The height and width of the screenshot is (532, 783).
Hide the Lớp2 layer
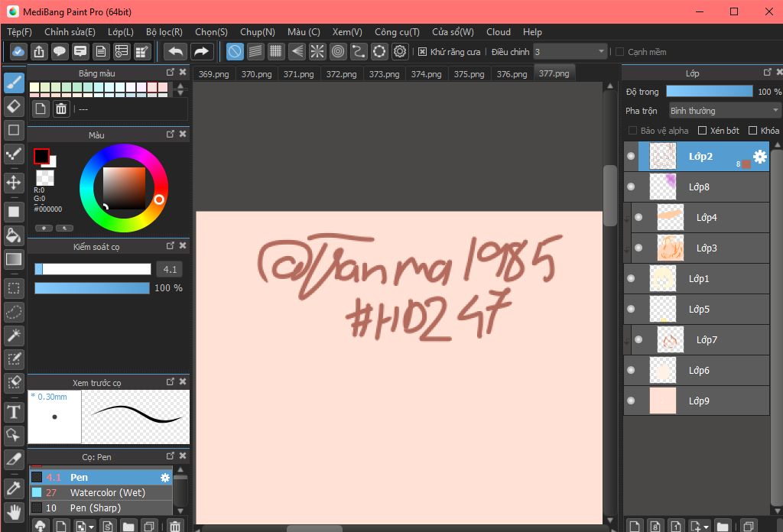631,156
